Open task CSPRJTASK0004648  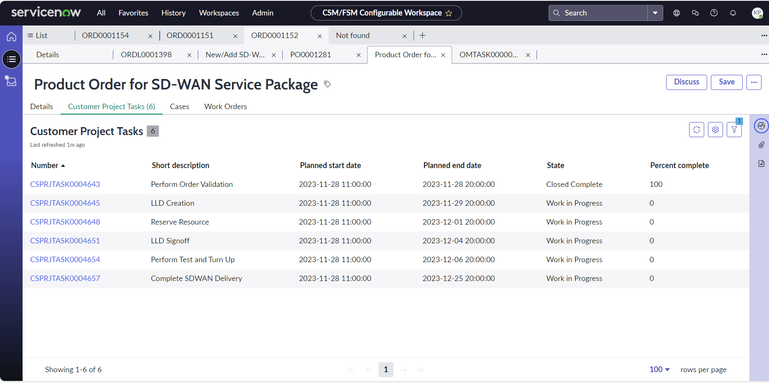65,222
